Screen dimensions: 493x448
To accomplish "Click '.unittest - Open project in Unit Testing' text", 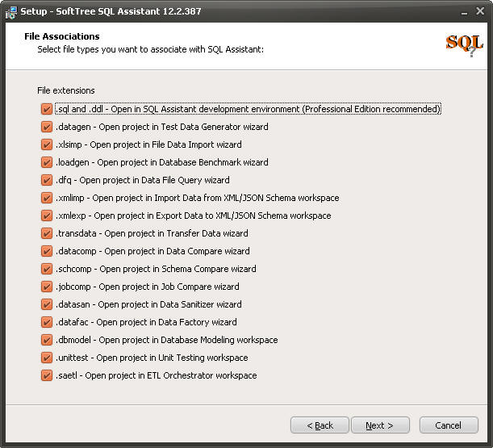I will tap(152, 358).
